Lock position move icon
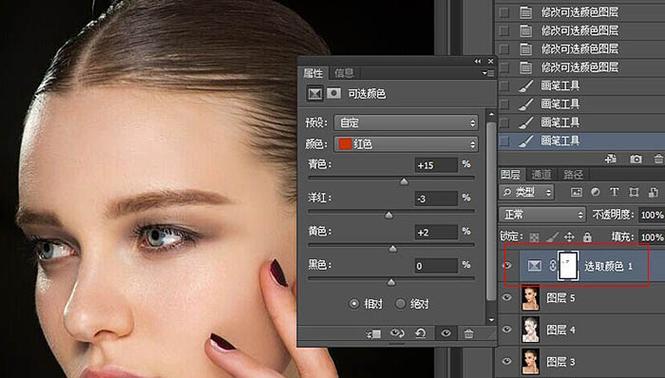 pyautogui.click(x=569, y=237)
